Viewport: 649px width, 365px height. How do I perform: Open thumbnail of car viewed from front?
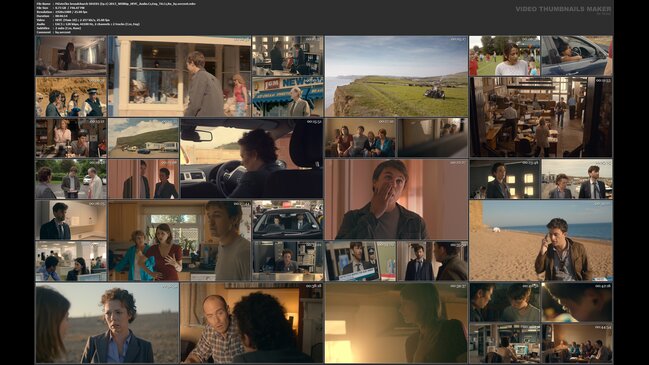tap(288, 220)
